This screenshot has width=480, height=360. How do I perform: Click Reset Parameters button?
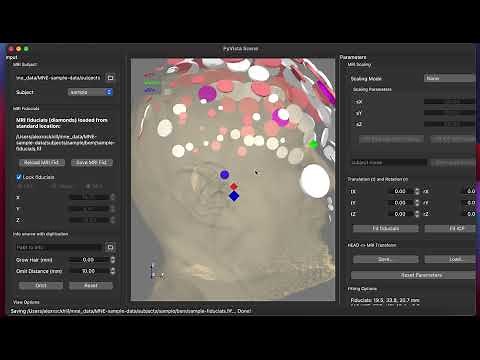(x=413, y=275)
